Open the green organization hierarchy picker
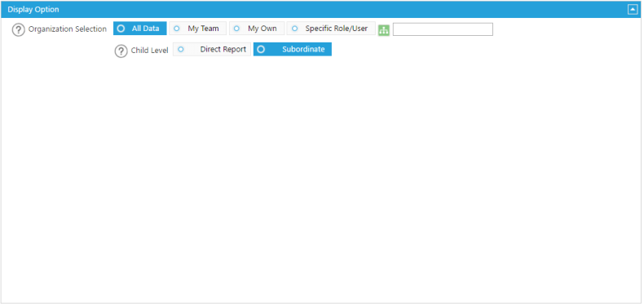 384,30
